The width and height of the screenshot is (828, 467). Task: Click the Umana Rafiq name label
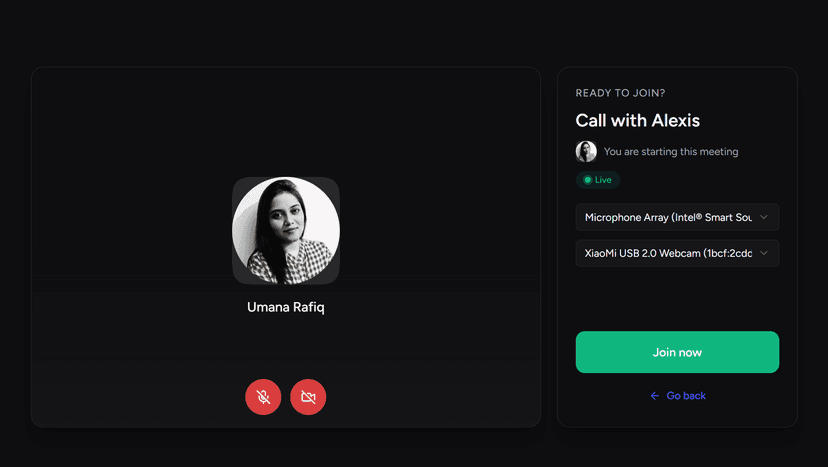(x=286, y=307)
